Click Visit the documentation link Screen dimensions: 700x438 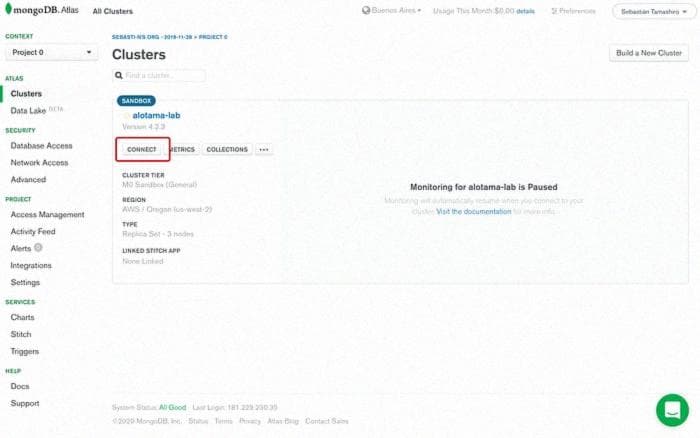(474, 212)
